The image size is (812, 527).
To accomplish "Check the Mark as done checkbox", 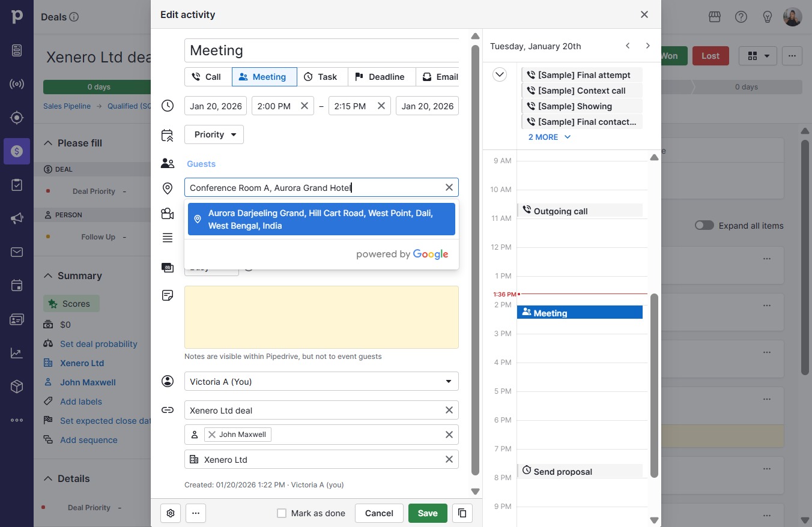I will click(x=282, y=513).
